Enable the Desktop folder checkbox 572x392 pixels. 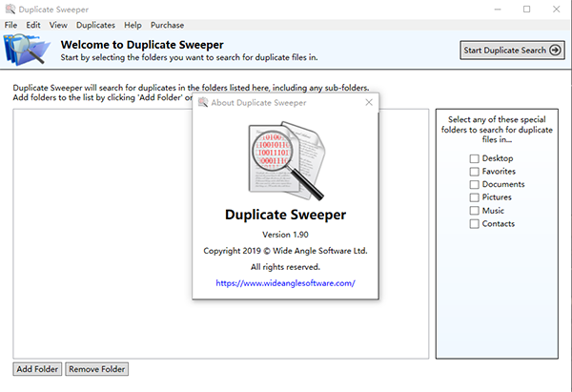pos(474,158)
